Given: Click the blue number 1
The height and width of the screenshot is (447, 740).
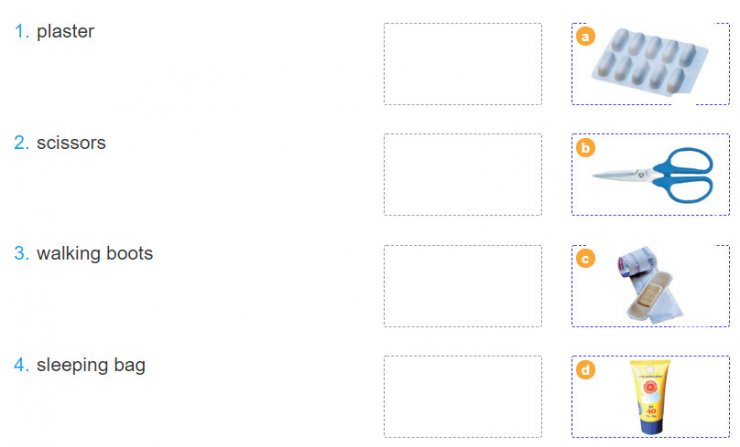Looking at the screenshot, I should (21, 32).
